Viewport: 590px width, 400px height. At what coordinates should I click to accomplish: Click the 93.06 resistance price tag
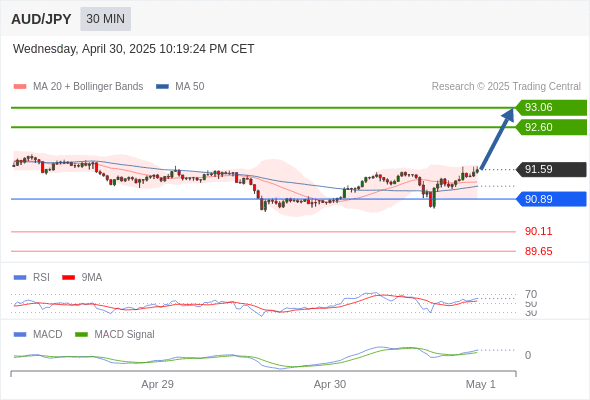coord(551,108)
